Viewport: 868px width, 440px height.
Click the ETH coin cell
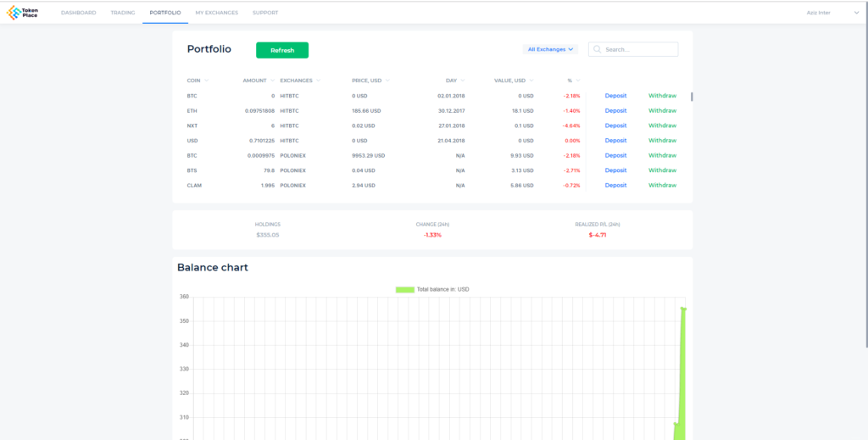[192, 111]
